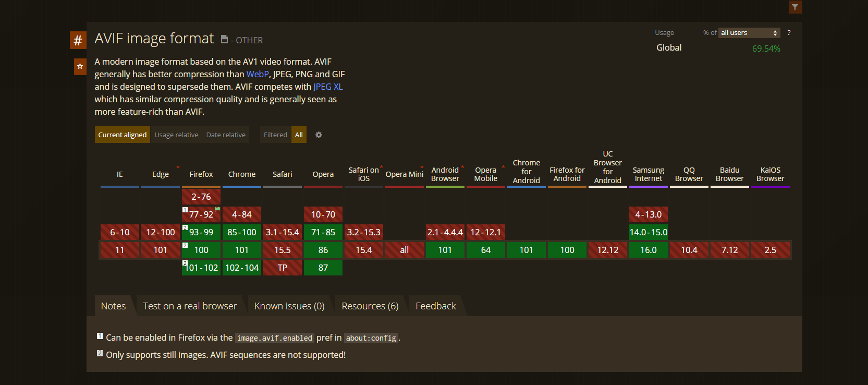Image resolution: width=868 pixels, height=385 pixels.
Task: Click the question mark help icon
Action: [789, 33]
